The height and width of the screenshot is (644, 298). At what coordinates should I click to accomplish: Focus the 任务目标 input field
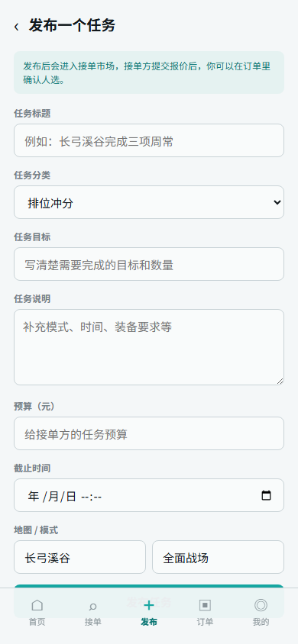(149, 264)
